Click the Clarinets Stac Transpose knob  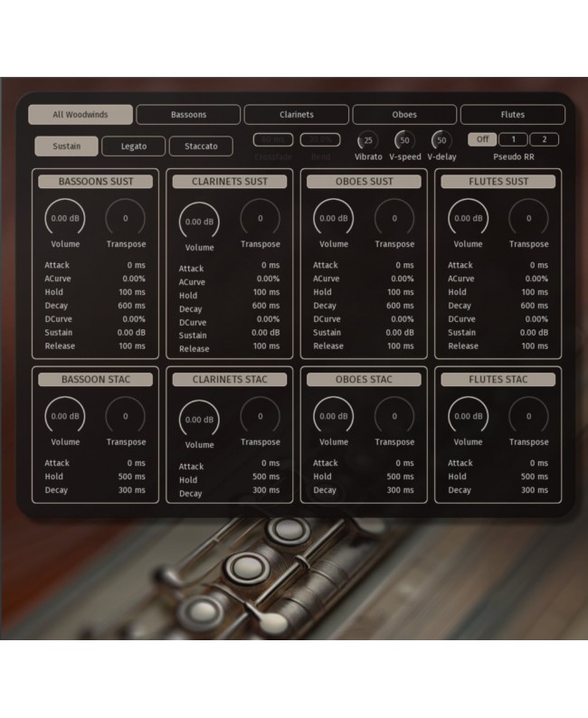click(x=261, y=416)
